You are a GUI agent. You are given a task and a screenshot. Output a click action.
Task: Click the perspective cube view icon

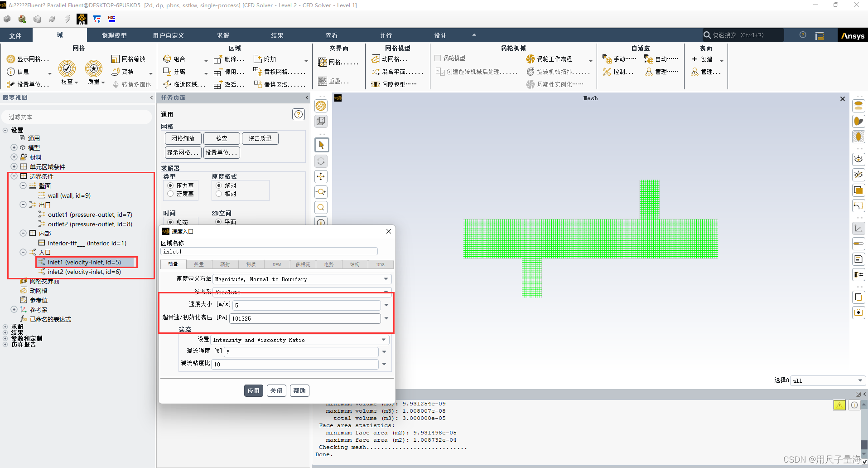[x=321, y=121]
